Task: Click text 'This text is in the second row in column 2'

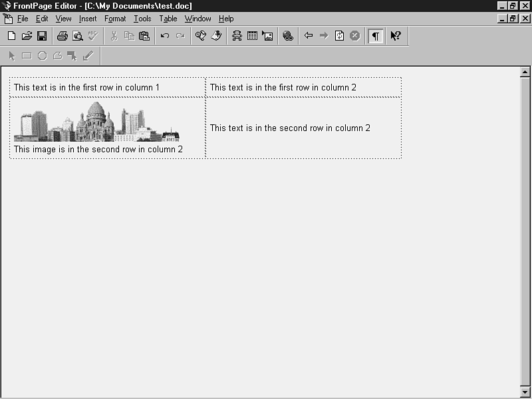Action: 290,128
